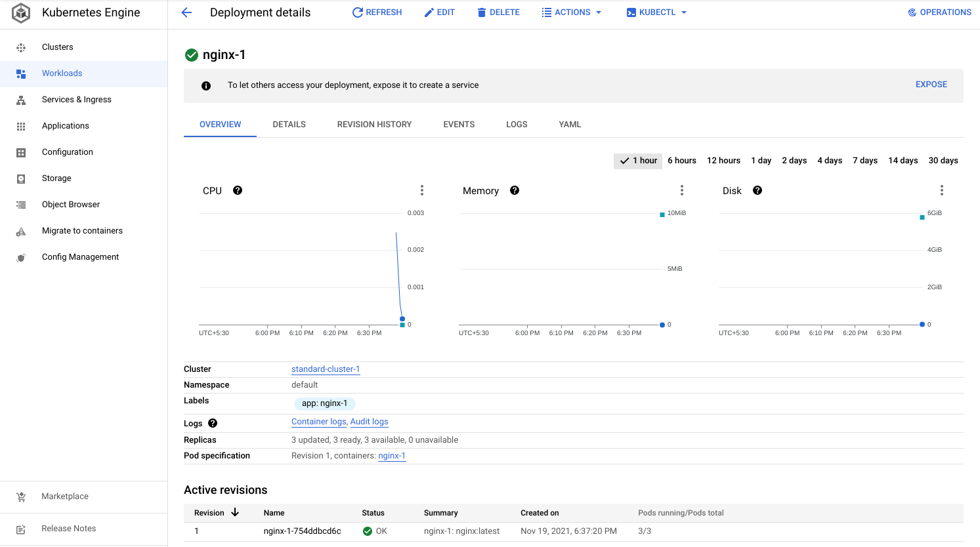Click the Memory help question icon

pyautogui.click(x=515, y=190)
